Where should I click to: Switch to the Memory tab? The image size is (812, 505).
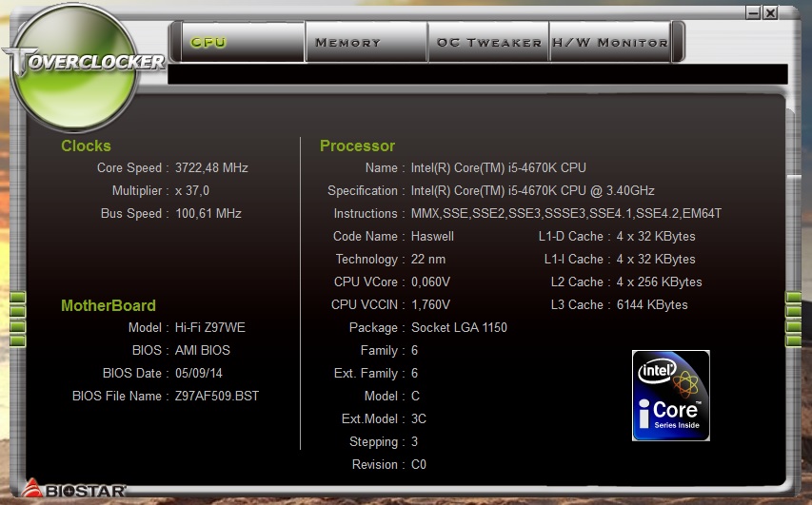click(x=347, y=43)
